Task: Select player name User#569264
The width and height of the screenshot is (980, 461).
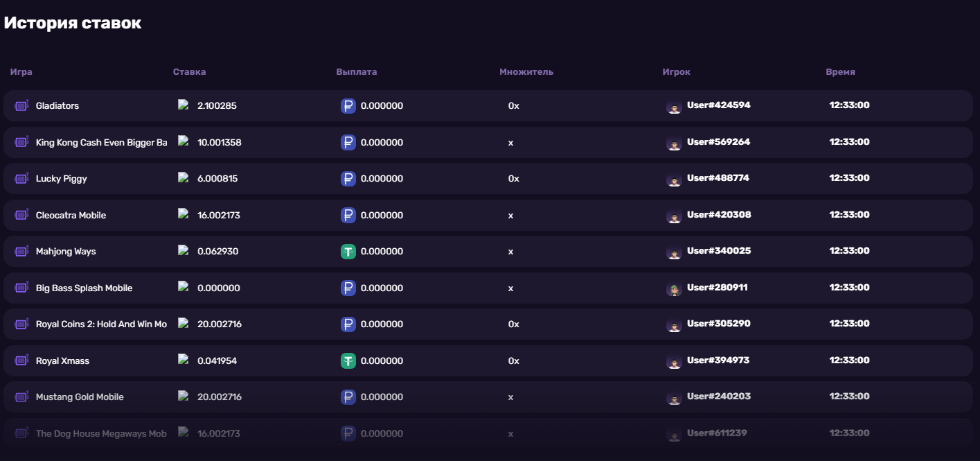Action: pyautogui.click(x=718, y=141)
